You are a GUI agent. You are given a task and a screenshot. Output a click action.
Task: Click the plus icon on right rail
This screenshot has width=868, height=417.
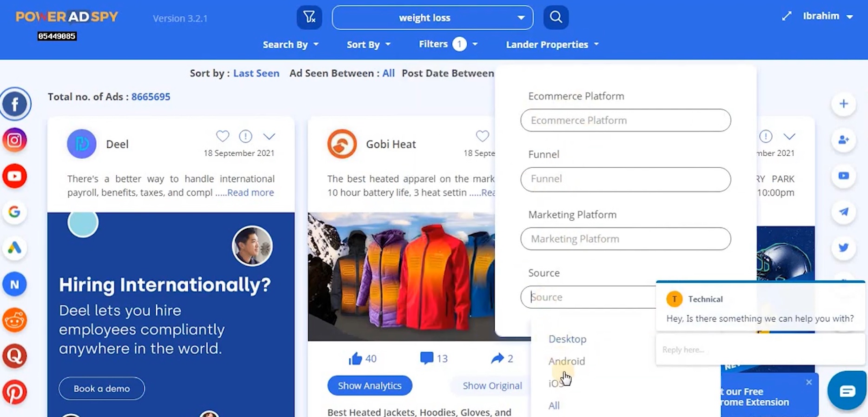(x=844, y=104)
